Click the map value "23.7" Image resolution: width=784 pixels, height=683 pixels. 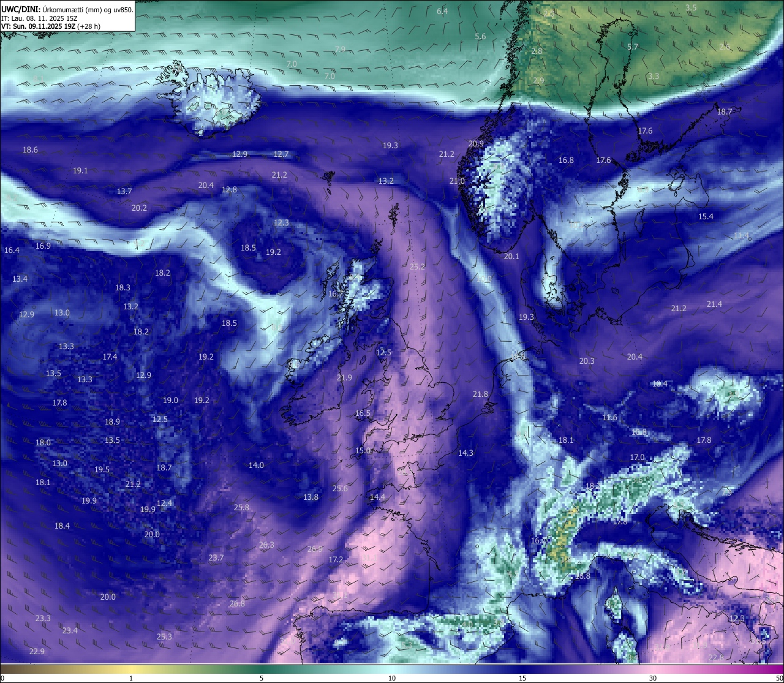click(216, 557)
